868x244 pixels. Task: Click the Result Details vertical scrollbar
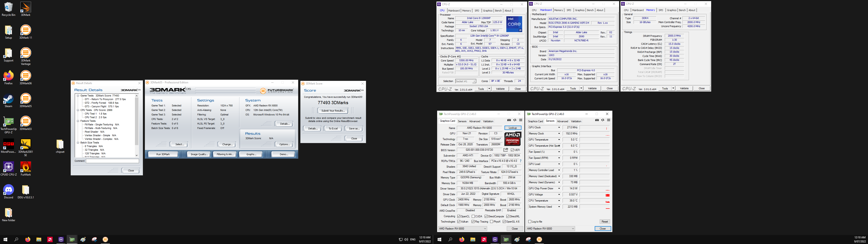tap(137, 125)
